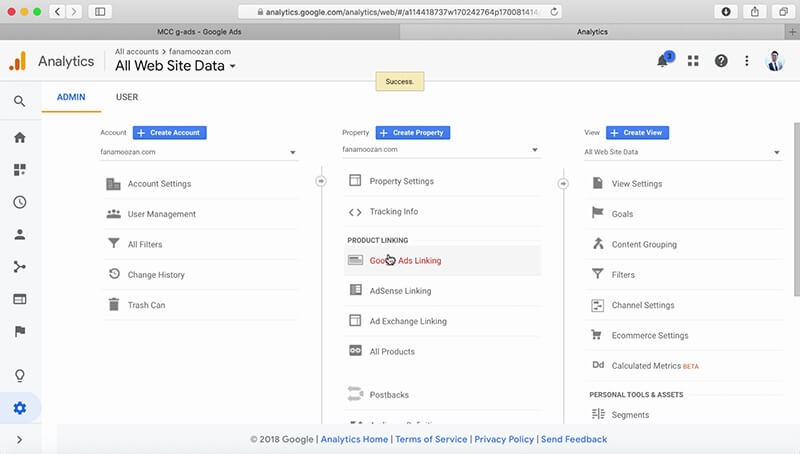Viewport: 800px width, 454px height.
Task: Go forward in Safari history
Action: click(74, 11)
